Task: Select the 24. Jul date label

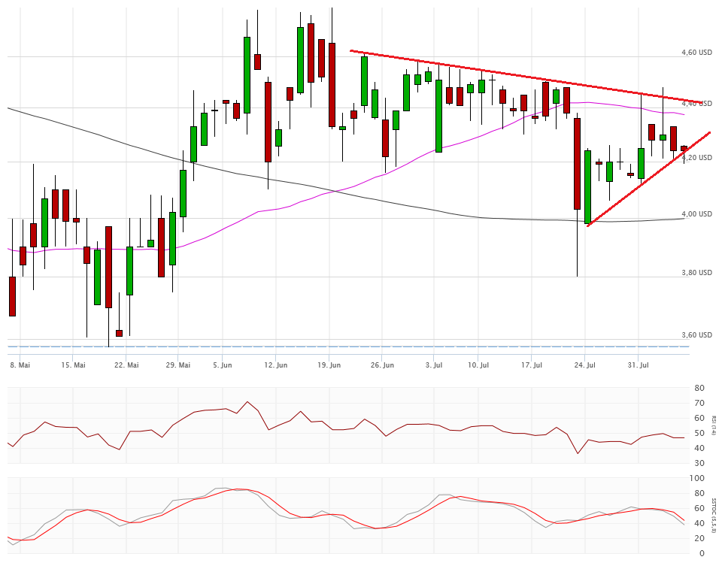Action: pos(585,365)
